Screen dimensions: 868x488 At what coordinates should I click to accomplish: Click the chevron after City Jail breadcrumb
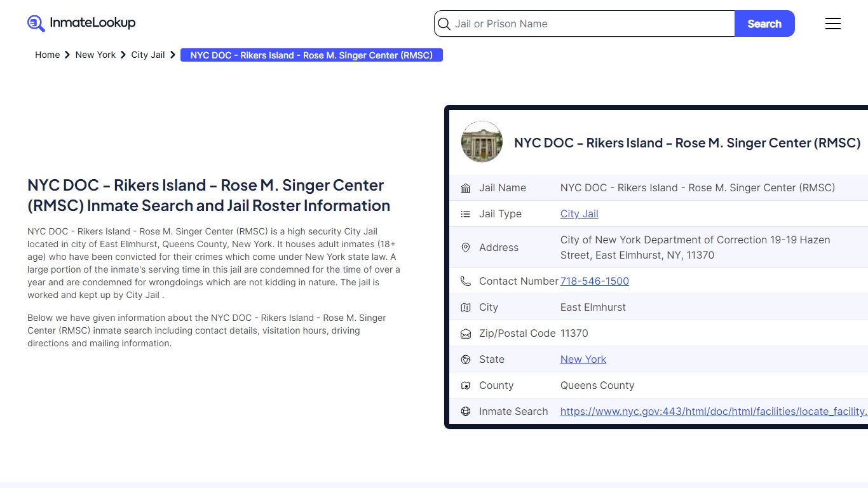[x=173, y=55]
